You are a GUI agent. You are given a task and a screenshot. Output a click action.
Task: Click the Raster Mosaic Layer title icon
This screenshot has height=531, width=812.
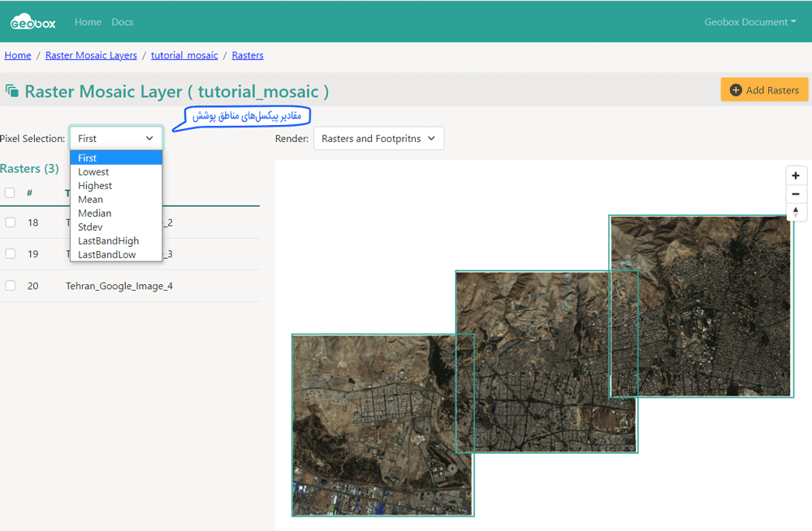[11, 91]
